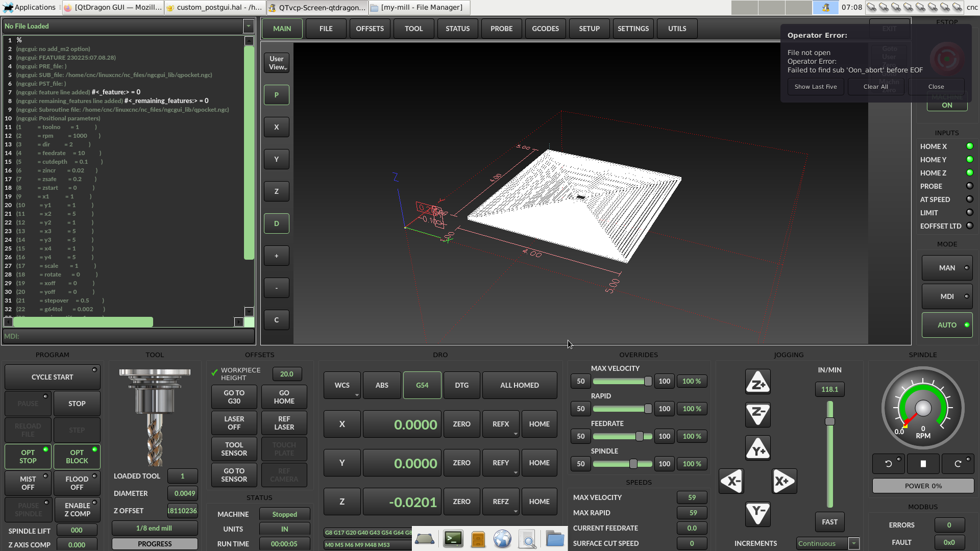Viewport: 980px width, 551px height.
Task: Open the PROBE tab
Action: pyautogui.click(x=502, y=29)
